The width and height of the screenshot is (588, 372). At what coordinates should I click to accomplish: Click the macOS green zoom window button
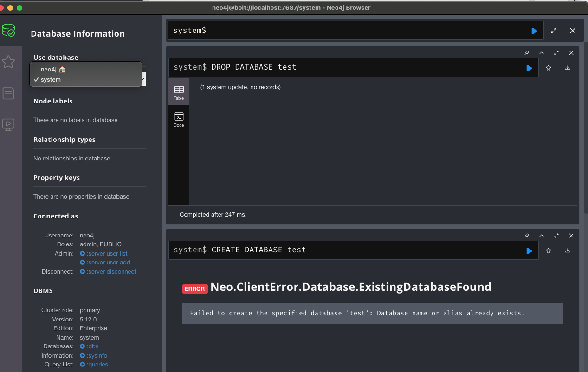point(19,8)
